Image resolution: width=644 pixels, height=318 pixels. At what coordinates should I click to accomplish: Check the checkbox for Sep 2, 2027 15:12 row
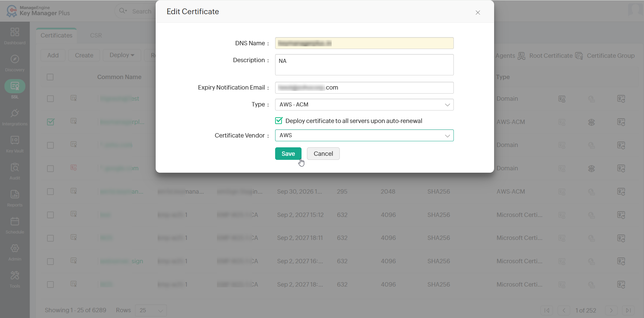[x=50, y=215]
